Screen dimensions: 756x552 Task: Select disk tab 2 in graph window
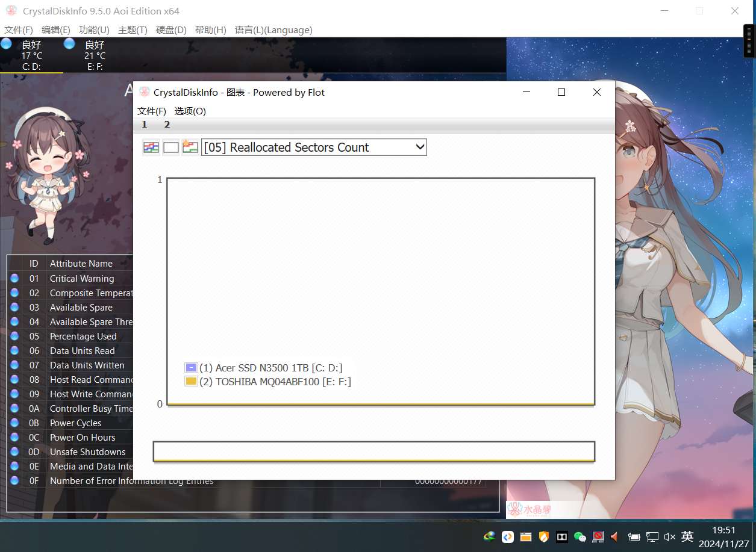pyautogui.click(x=167, y=125)
